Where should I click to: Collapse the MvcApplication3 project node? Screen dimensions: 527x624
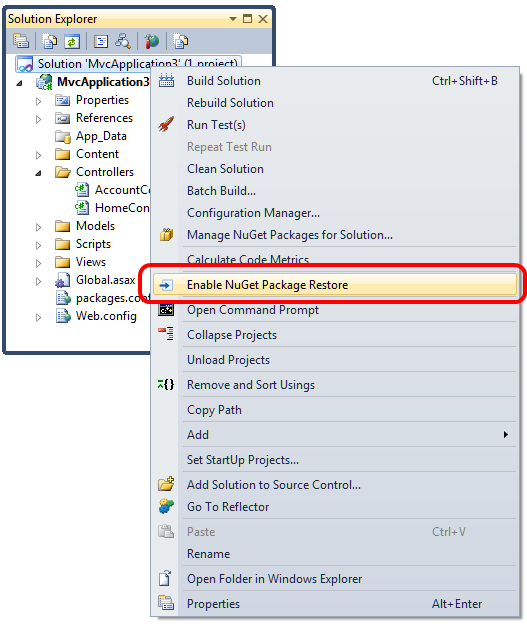click(x=20, y=83)
